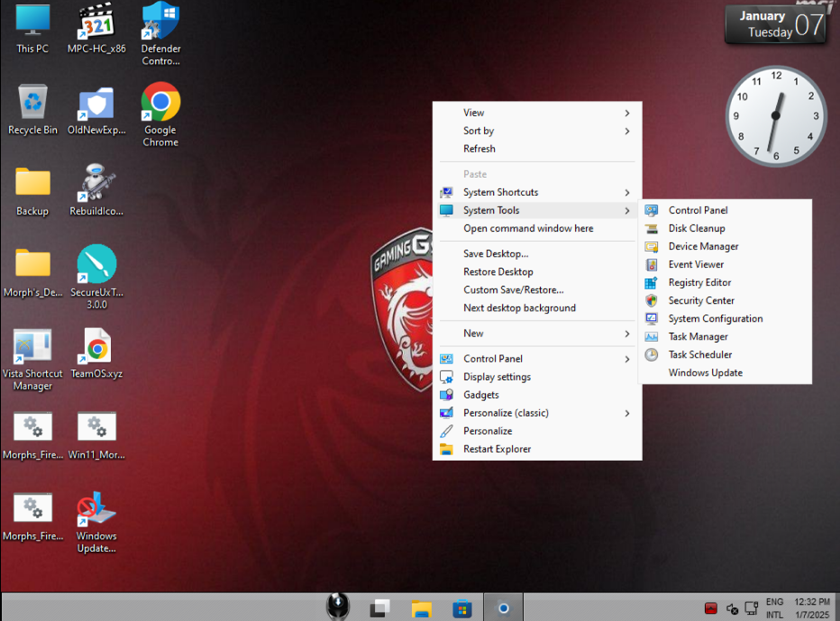Image resolution: width=840 pixels, height=621 pixels.
Task: Click the Start button mouse icon
Action: 338,607
